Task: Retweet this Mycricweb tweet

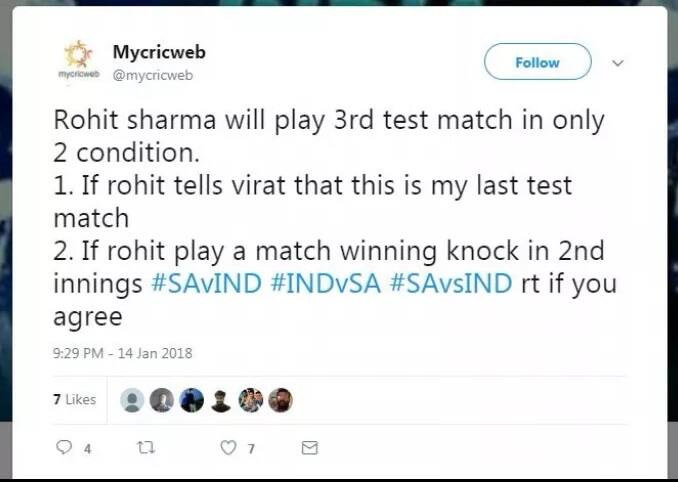Action: click(145, 447)
